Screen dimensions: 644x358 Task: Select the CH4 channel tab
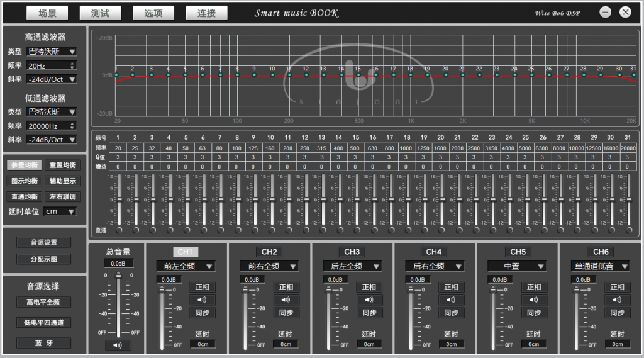(x=434, y=252)
